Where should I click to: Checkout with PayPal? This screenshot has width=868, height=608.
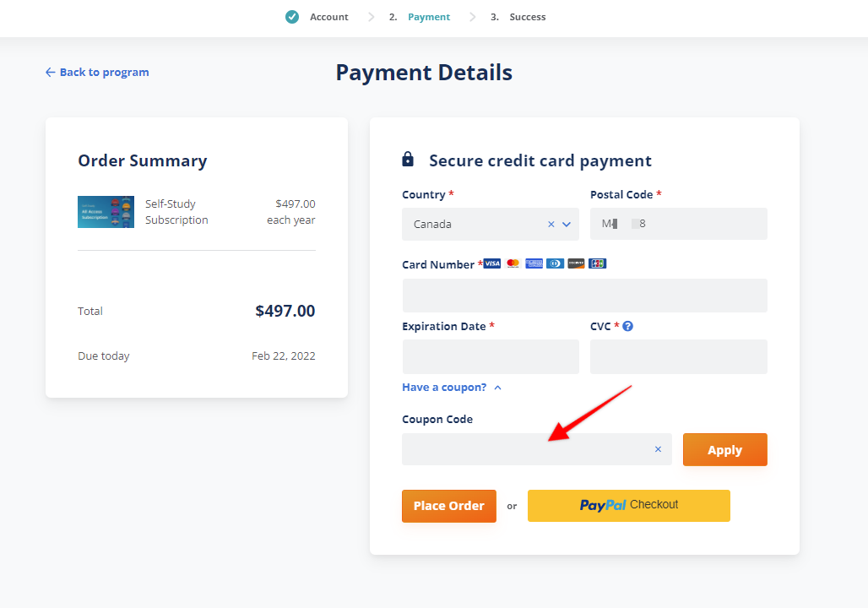point(628,505)
